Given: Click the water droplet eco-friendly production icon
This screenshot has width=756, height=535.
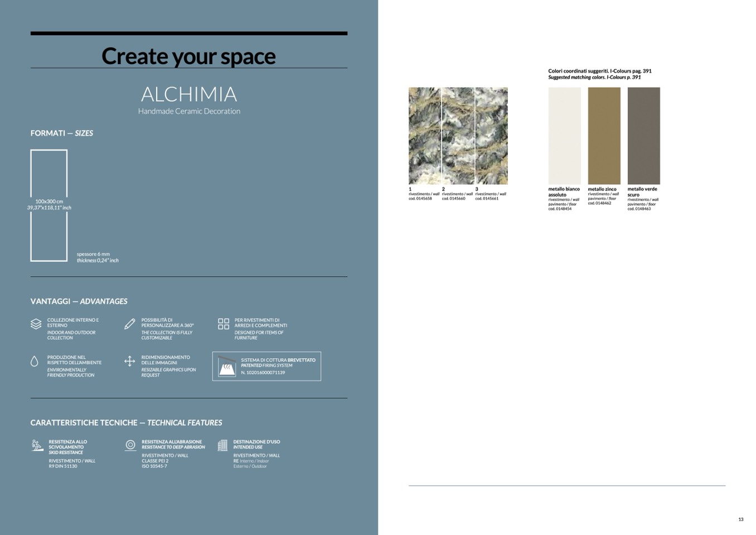Looking at the screenshot, I should (x=35, y=362).
